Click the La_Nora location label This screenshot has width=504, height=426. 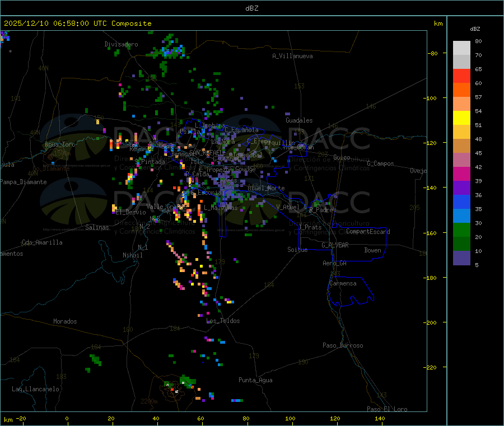click(223, 142)
